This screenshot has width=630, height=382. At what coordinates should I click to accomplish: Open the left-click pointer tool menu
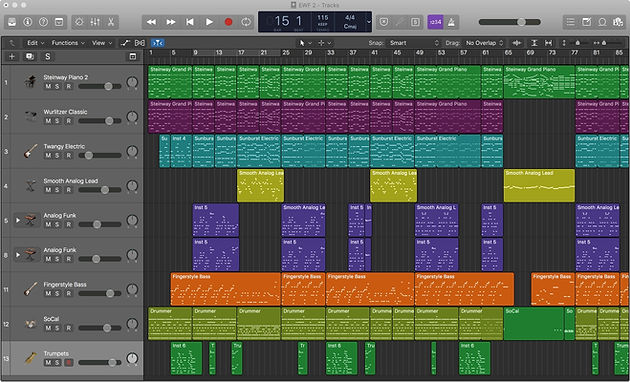click(305, 43)
